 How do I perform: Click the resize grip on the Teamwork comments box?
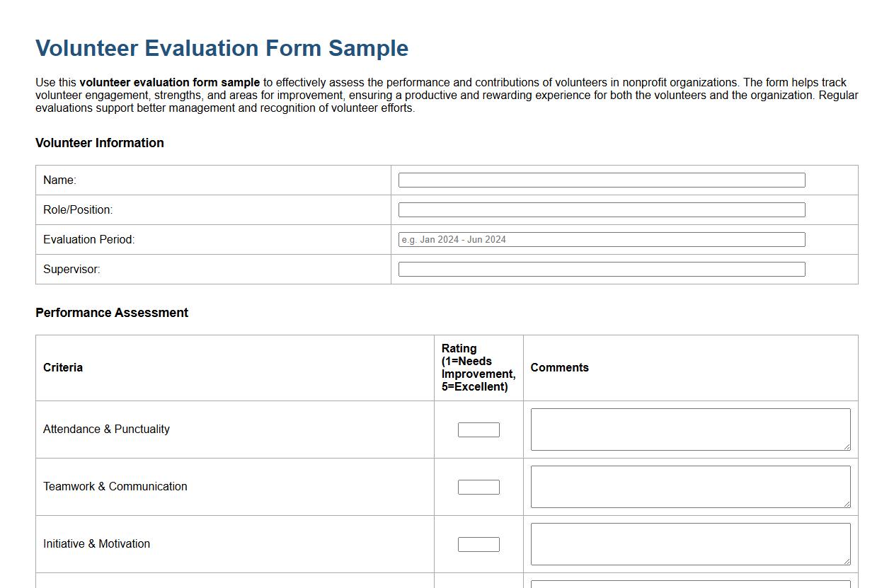[847, 505]
